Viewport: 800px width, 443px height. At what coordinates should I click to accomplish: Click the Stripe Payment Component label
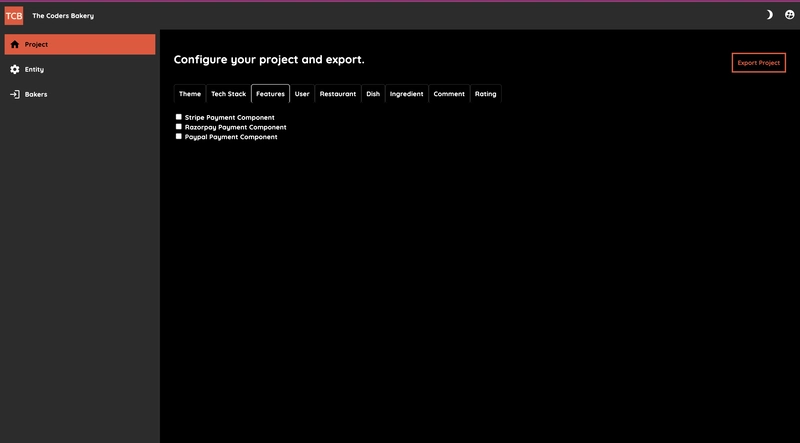click(230, 117)
